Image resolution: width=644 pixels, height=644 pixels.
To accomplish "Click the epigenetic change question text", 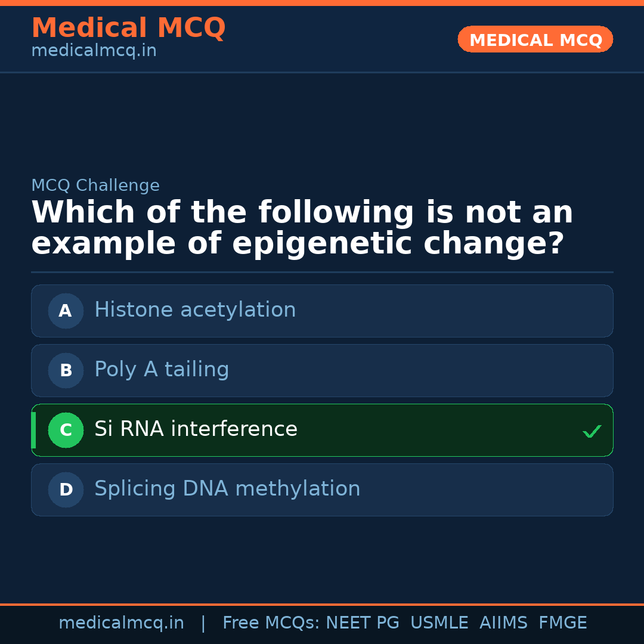I will pyautogui.click(x=302, y=228).
